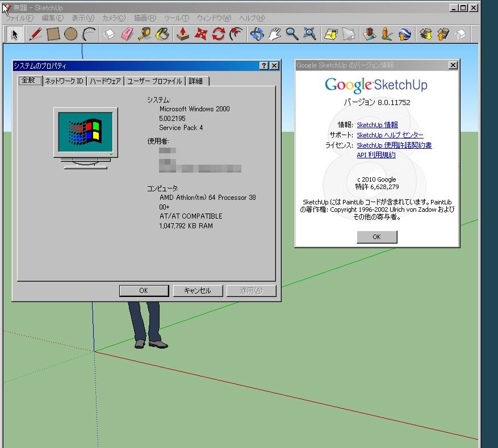The height and width of the screenshot is (448, 498).
Task: Click the Share Model icon
Action: 443,34
